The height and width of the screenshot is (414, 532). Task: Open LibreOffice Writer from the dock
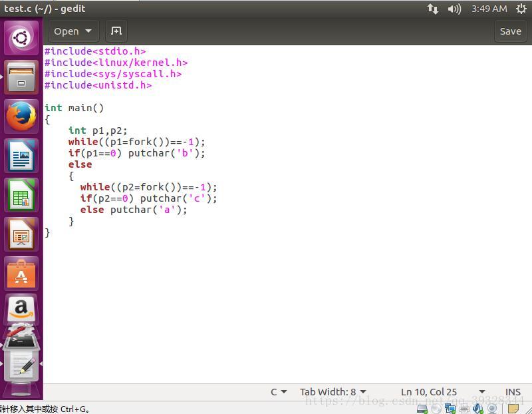[x=21, y=156]
